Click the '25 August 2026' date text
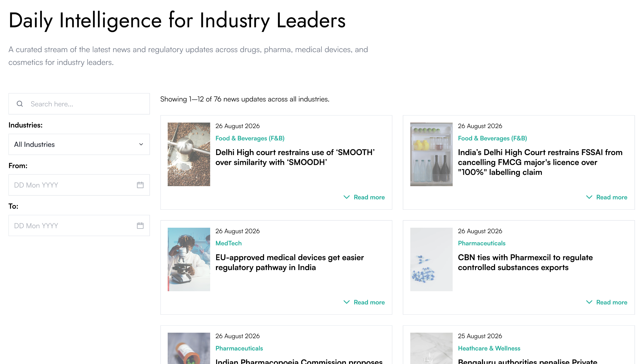The height and width of the screenshot is (364, 642). coord(480,336)
